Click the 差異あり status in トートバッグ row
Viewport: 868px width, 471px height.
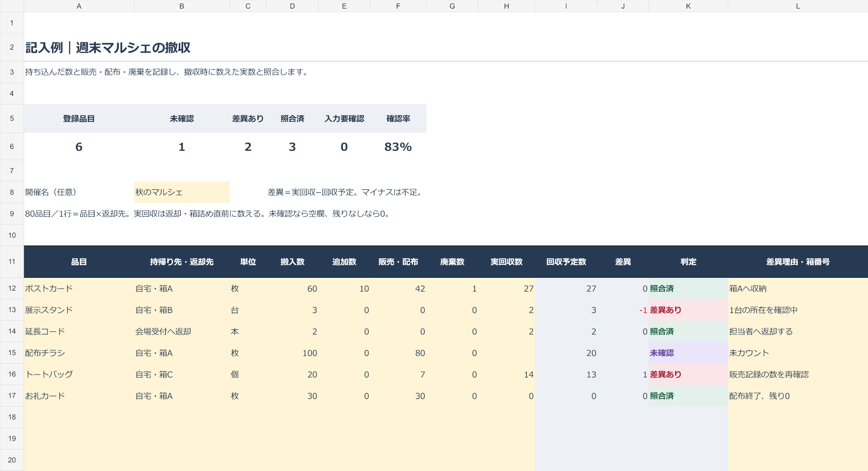point(688,375)
